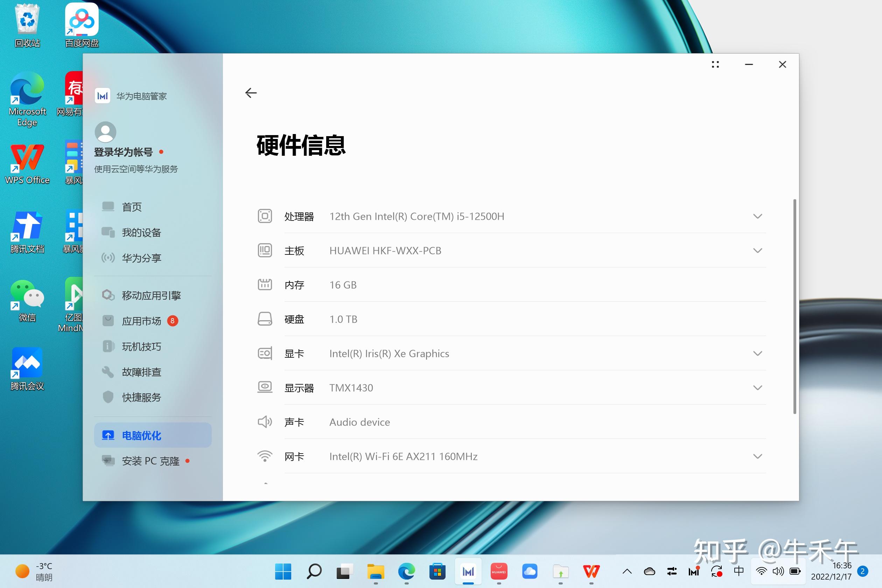Image resolution: width=882 pixels, height=588 pixels.
Task: Open WPS Office desktop shortcut
Action: click(x=27, y=164)
